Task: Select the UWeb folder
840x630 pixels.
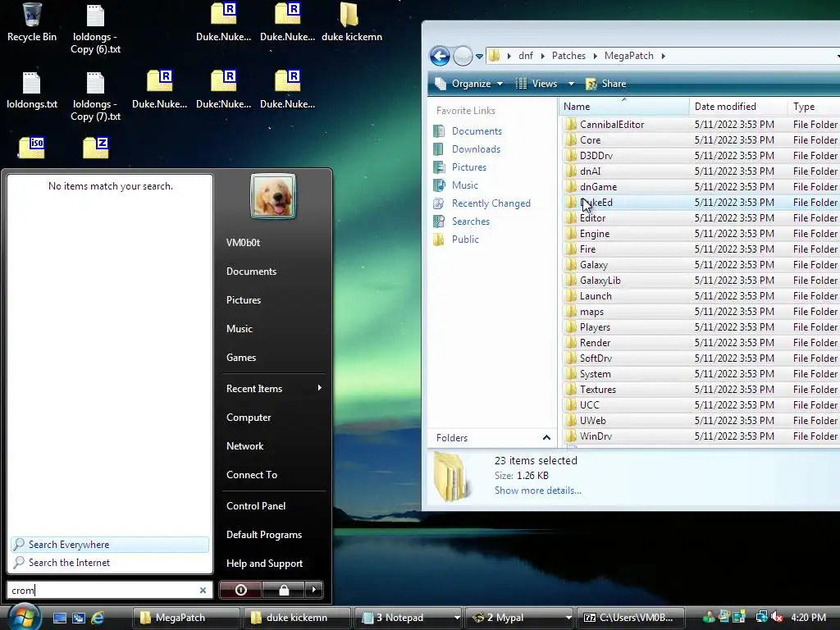Action: coord(592,421)
